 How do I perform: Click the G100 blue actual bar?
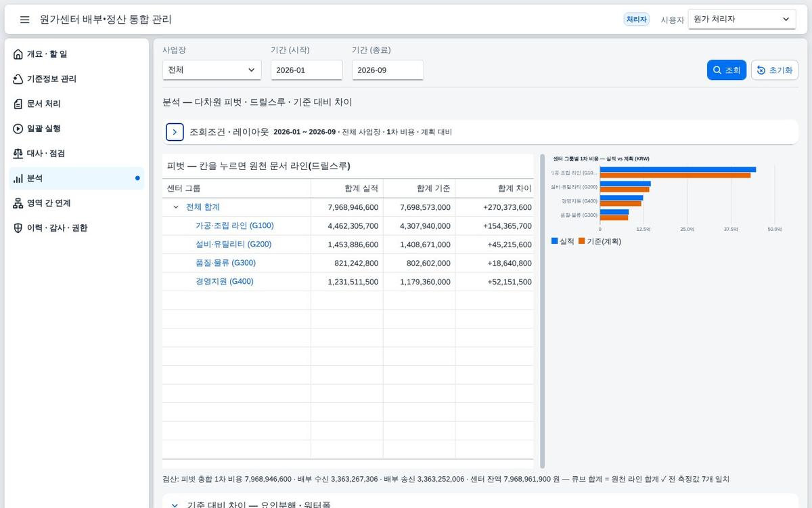(678, 170)
